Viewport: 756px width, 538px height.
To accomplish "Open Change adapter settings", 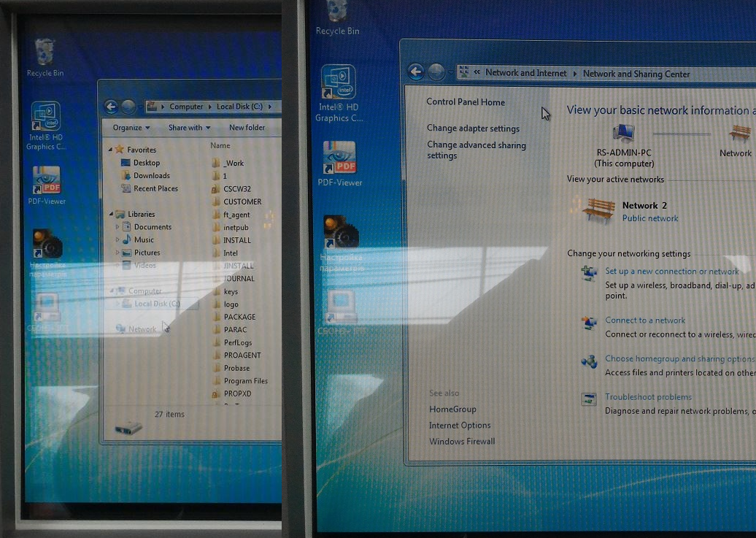I will point(473,128).
